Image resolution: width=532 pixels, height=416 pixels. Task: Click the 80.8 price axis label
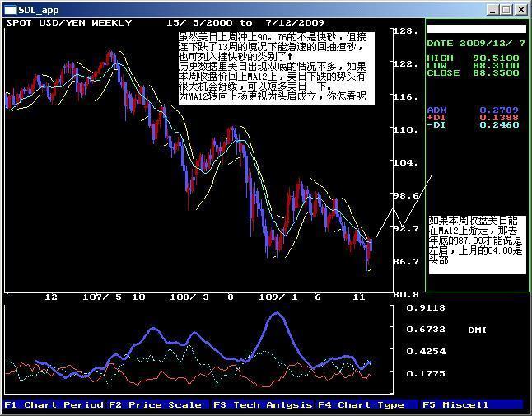coord(406,295)
